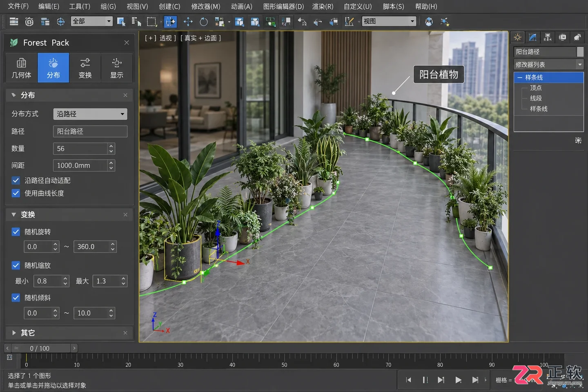Toggle the 使用曲线长度 checkbox
Image resolution: width=588 pixels, height=392 pixels.
[x=16, y=193]
